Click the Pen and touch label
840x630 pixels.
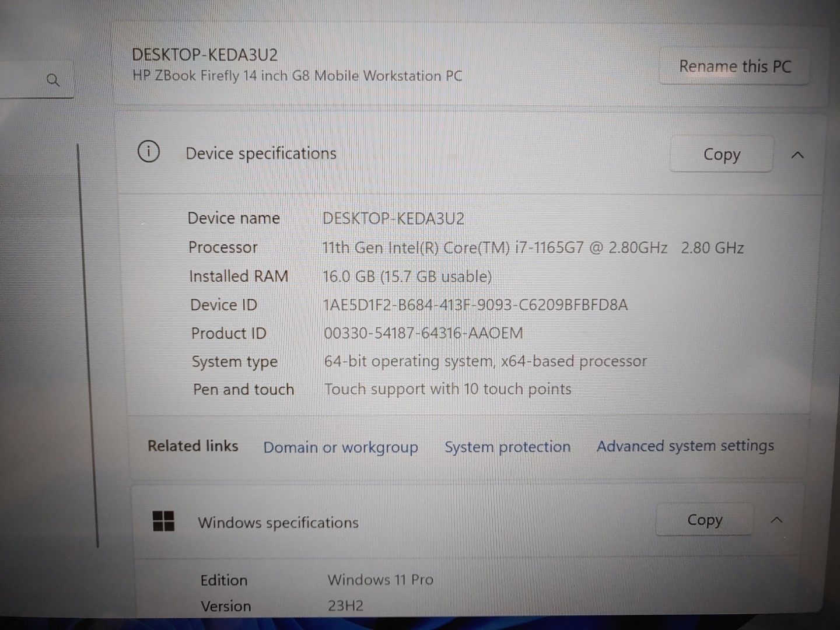pyautogui.click(x=243, y=389)
